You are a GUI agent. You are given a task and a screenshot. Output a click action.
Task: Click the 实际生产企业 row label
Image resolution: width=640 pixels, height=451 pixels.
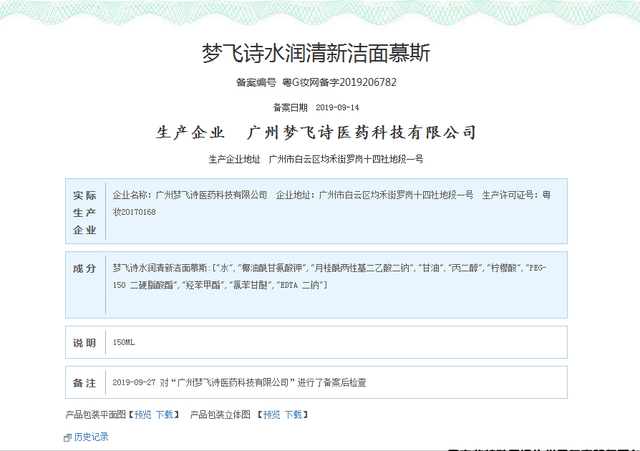point(84,213)
